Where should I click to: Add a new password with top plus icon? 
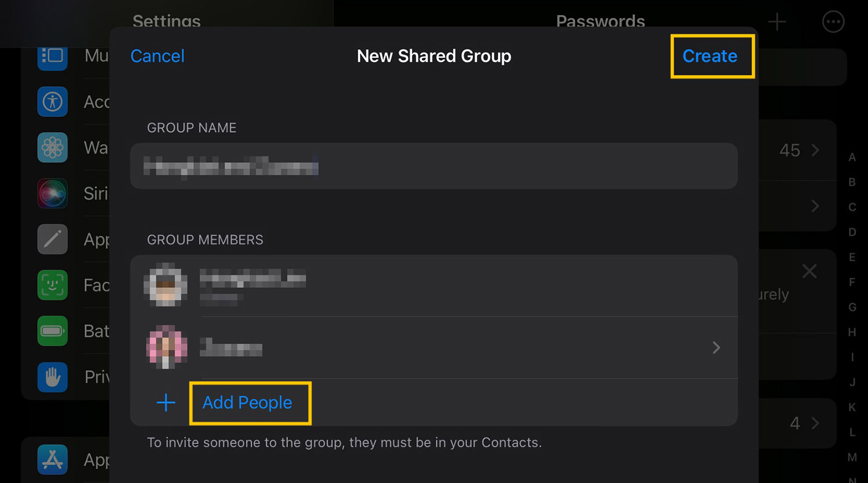pyautogui.click(x=777, y=22)
